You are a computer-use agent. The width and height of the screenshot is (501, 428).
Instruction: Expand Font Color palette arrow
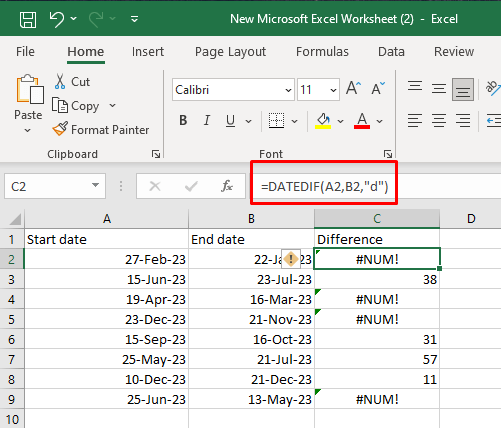click(x=379, y=121)
